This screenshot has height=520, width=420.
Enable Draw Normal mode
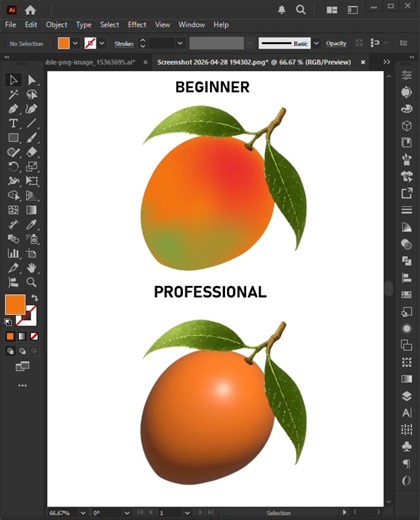[10, 351]
